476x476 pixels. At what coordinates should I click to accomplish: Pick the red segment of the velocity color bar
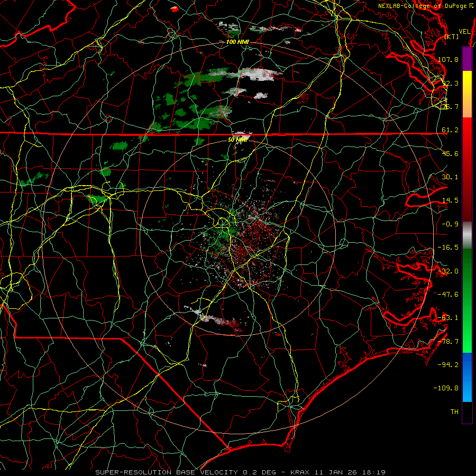[467, 169]
